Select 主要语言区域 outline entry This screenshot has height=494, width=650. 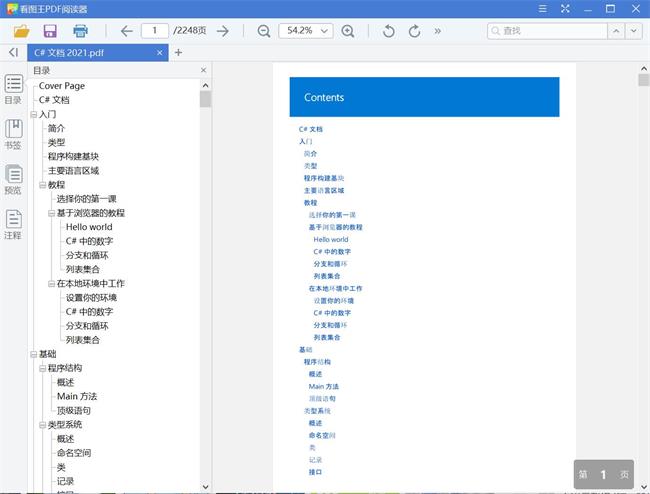pyautogui.click(x=73, y=170)
